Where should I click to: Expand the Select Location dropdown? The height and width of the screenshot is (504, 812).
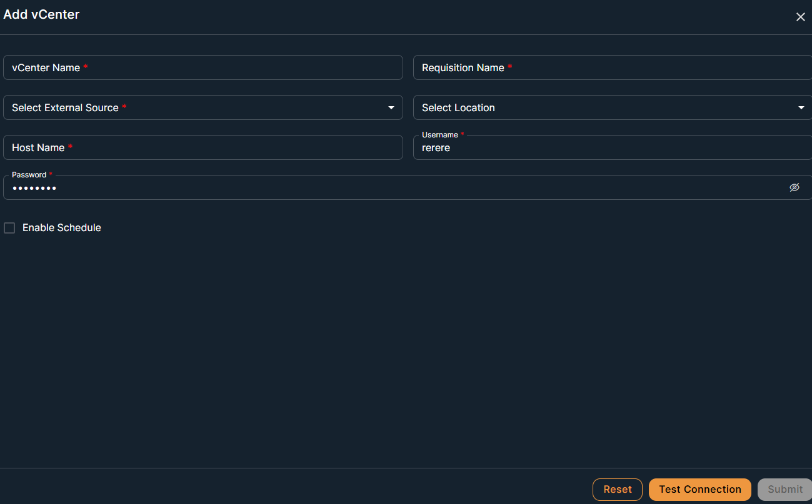click(613, 107)
